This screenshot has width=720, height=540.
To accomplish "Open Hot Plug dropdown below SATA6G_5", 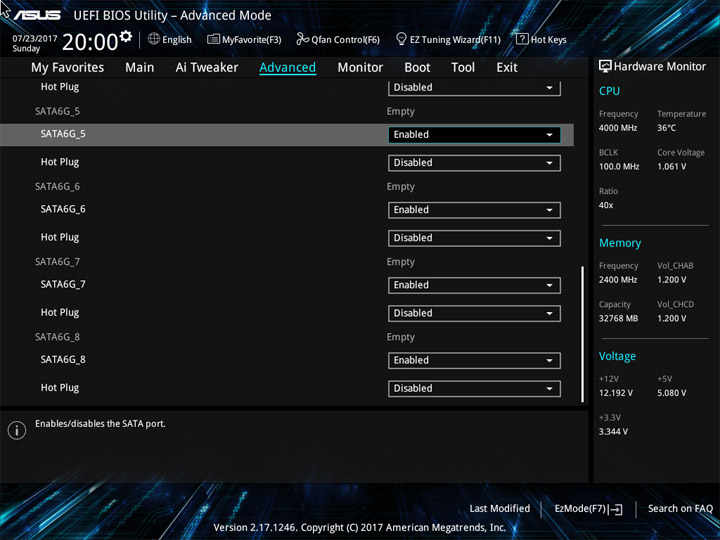I will pyautogui.click(x=474, y=163).
